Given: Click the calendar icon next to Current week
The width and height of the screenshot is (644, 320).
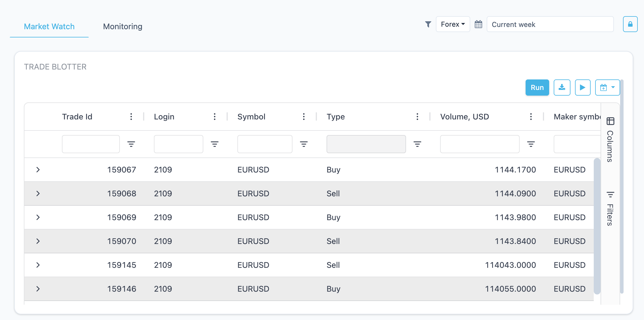Looking at the screenshot, I should click(x=478, y=24).
